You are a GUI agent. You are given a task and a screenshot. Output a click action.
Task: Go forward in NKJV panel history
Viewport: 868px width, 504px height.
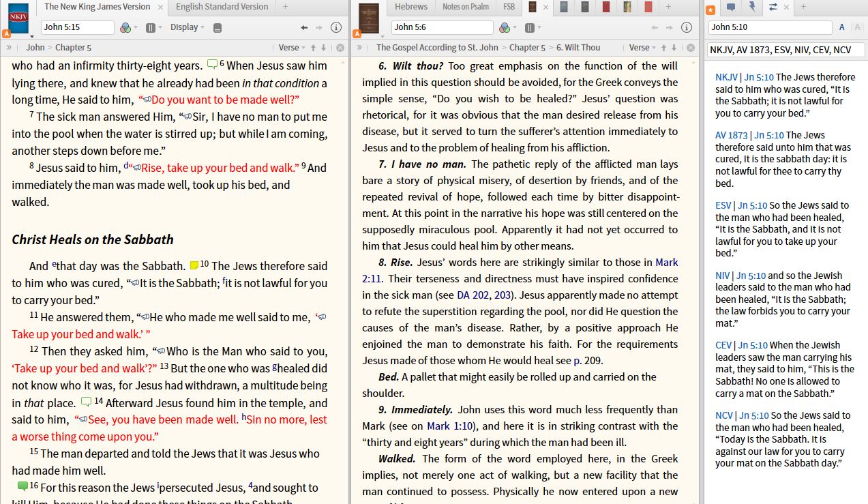click(x=319, y=27)
